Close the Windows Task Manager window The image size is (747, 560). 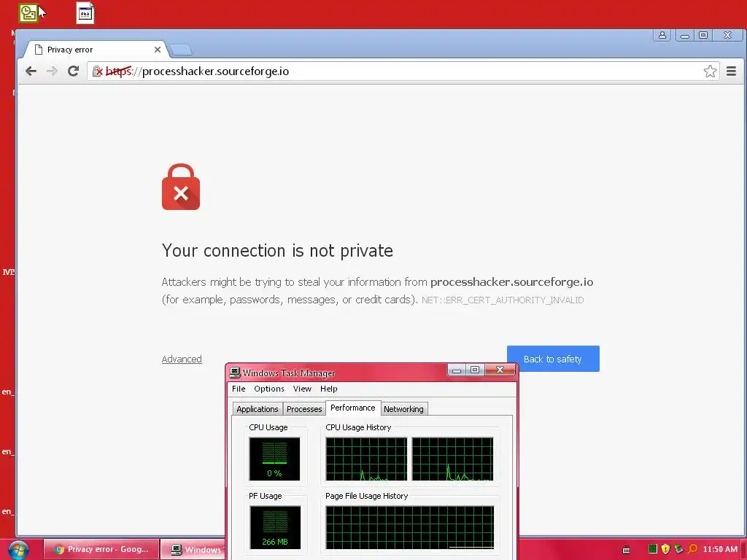pos(500,370)
